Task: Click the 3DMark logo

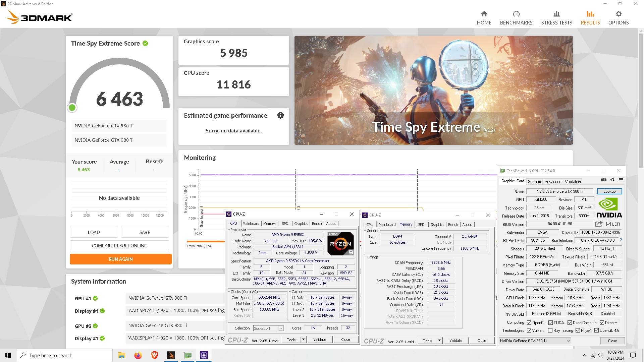Action: 40,17
